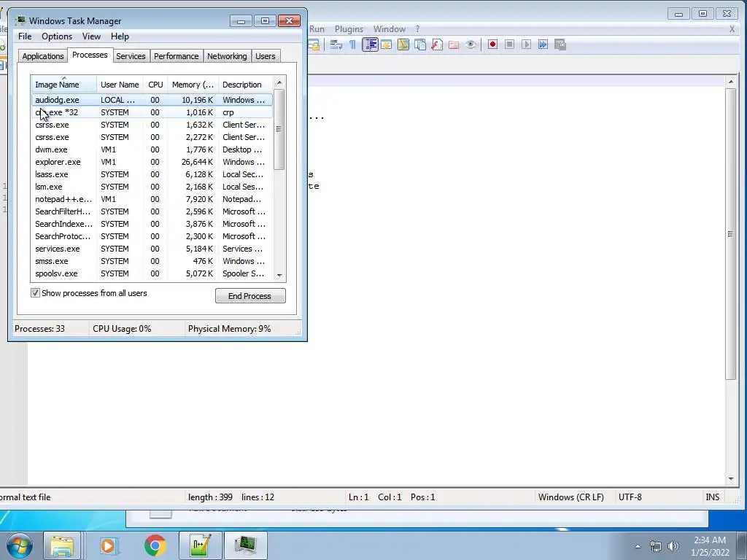Click process list scroll up arrow
The height and width of the screenshot is (560, 747).
279,83
